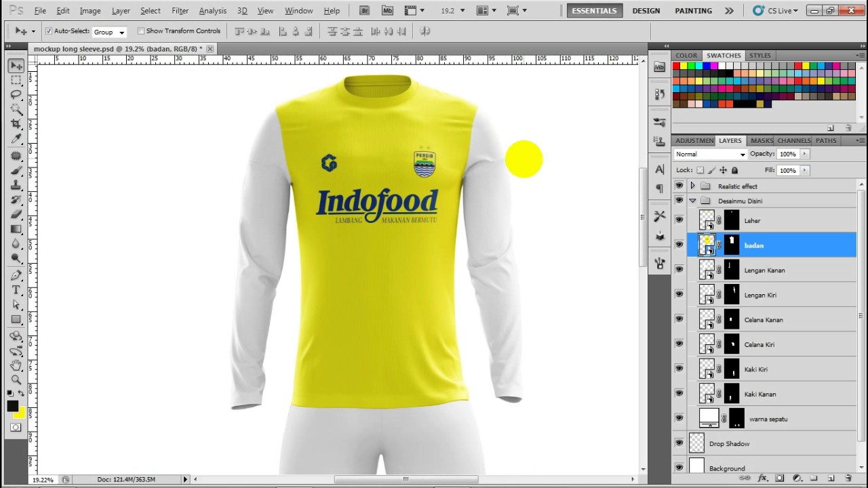Open the Layer menu
868x488 pixels.
pos(121,11)
